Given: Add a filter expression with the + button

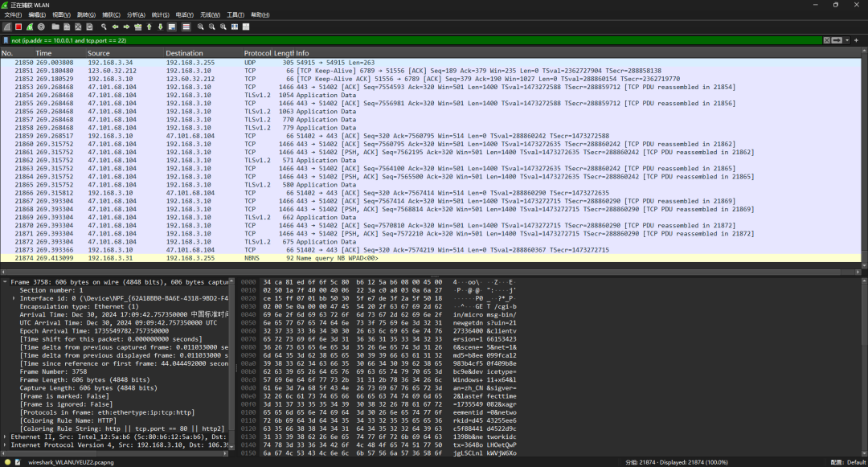Looking at the screenshot, I should pos(856,39).
